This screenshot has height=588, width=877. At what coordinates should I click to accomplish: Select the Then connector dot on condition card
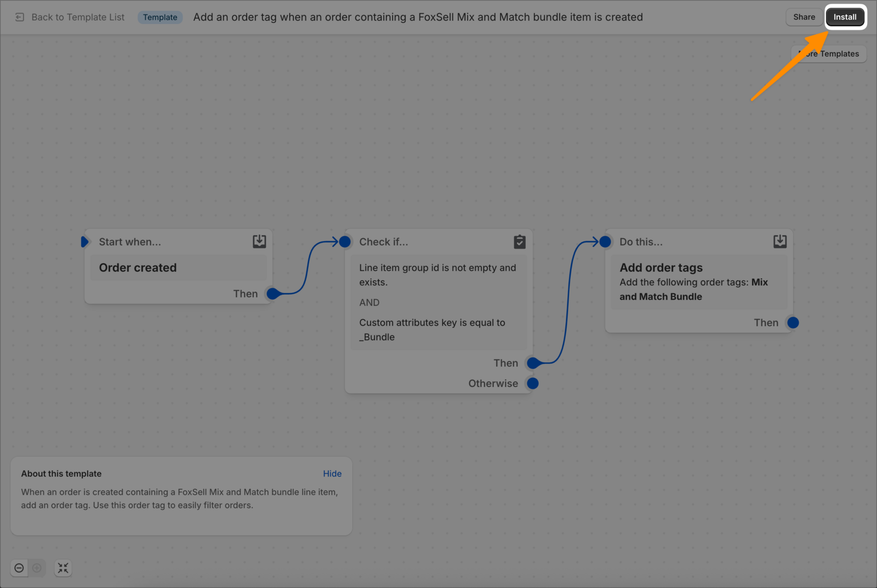coord(531,363)
